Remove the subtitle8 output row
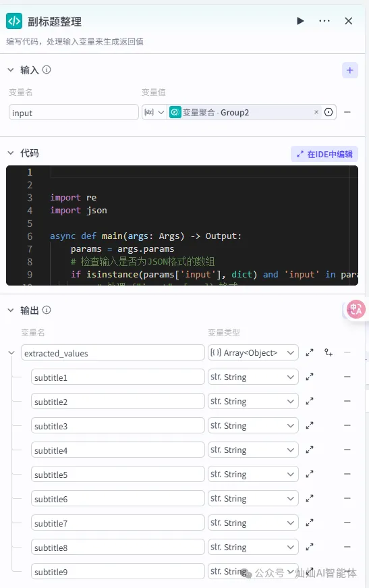This screenshot has width=369, height=588. click(347, 547)
